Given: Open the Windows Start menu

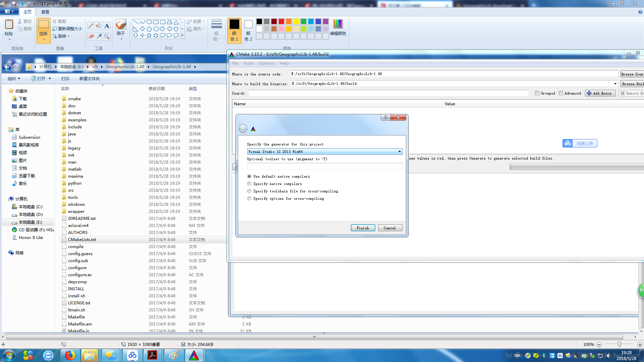Looking at the screenshot, I should 9,355.
